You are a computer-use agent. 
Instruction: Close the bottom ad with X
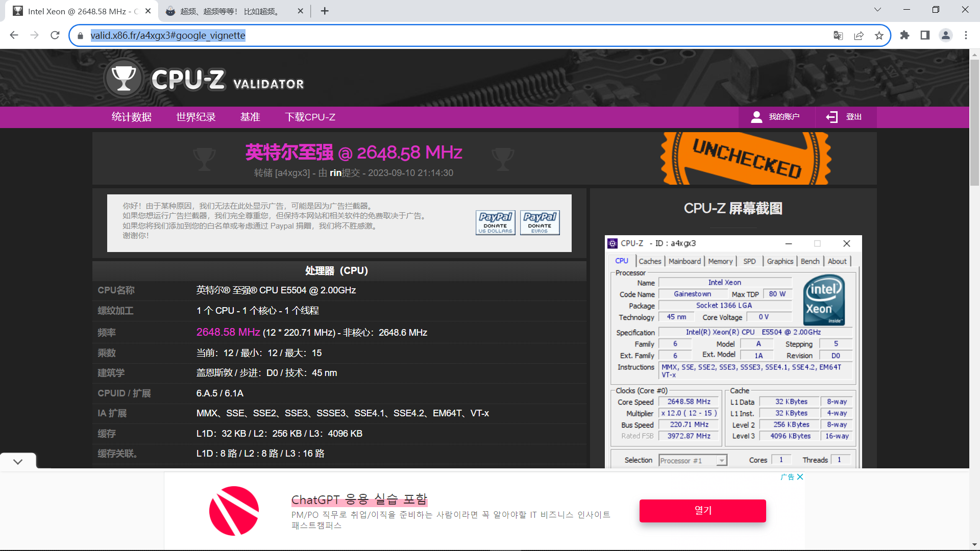(800, 477)
